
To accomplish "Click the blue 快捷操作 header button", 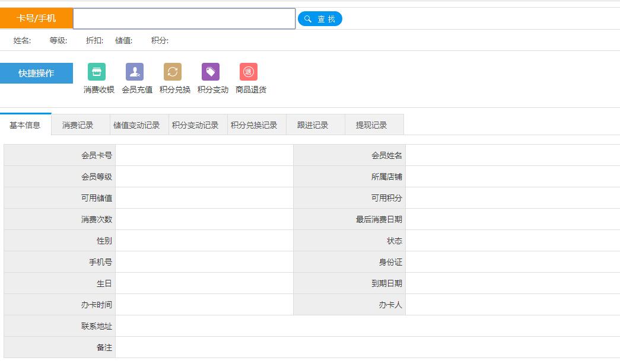I will [36, 74].
